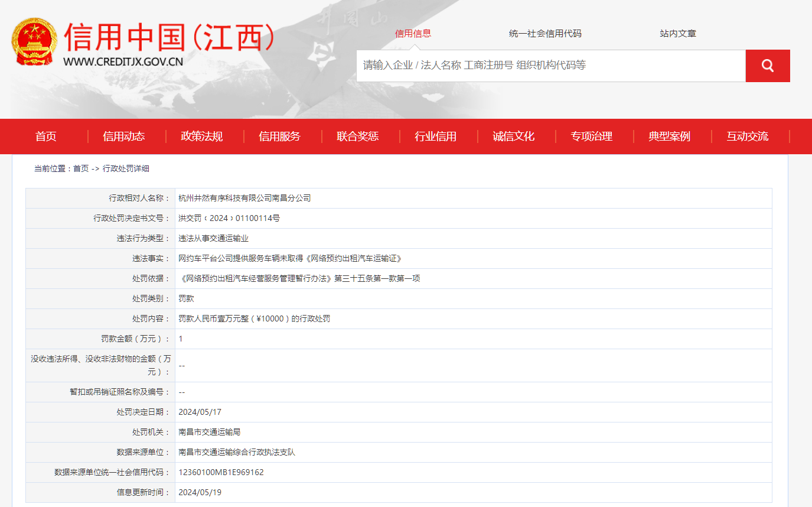The image size is (812, 507).
Task: Click the 暂扣或吊销证照名称及编号 label
Action: click(x=120, y=392)
